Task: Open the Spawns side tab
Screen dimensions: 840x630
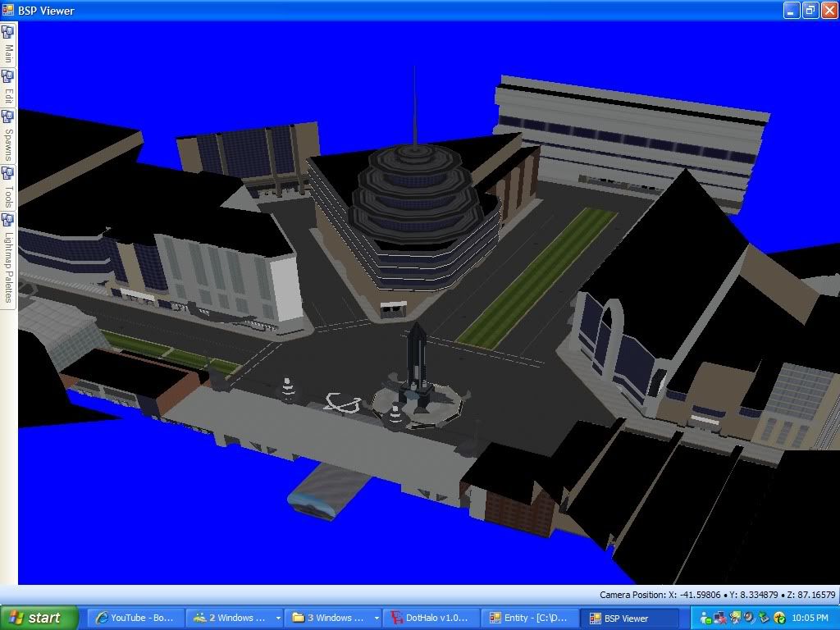Action: coord(8,135)
